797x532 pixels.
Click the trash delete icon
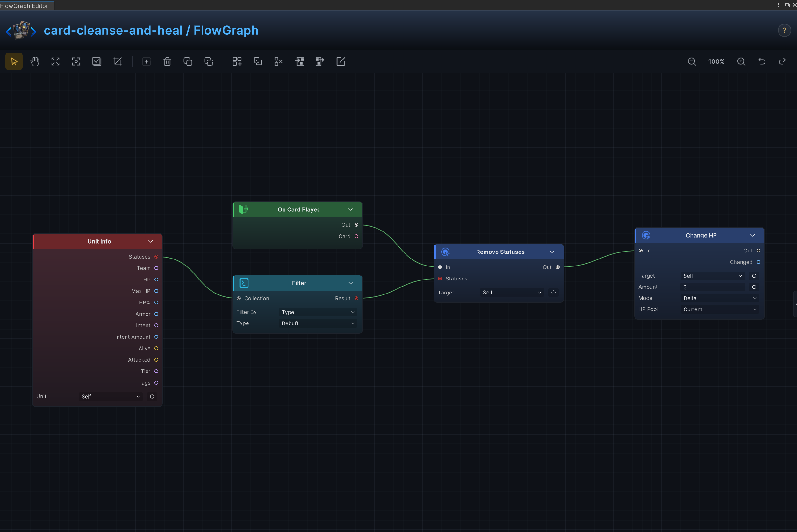tap(167, 61)
